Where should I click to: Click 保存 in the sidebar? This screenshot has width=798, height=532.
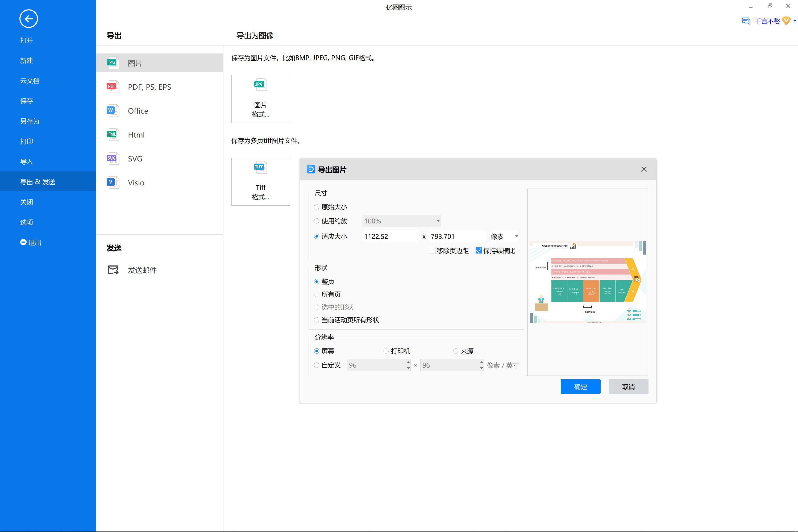[26, 101]
